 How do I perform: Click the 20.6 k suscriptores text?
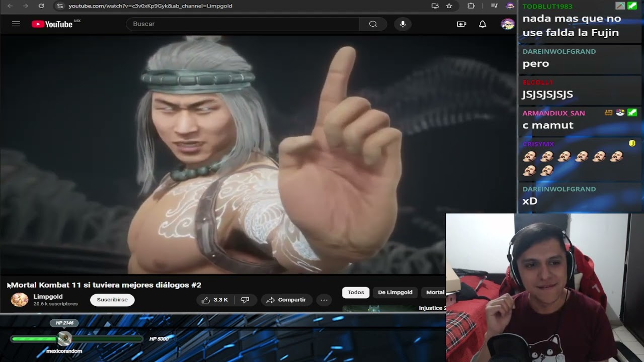[55, 304]
